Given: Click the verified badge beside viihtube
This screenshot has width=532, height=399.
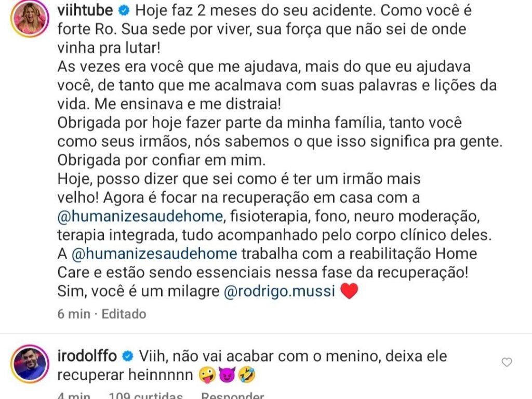Looking at the screenshot, I should [x=124, y=11].
